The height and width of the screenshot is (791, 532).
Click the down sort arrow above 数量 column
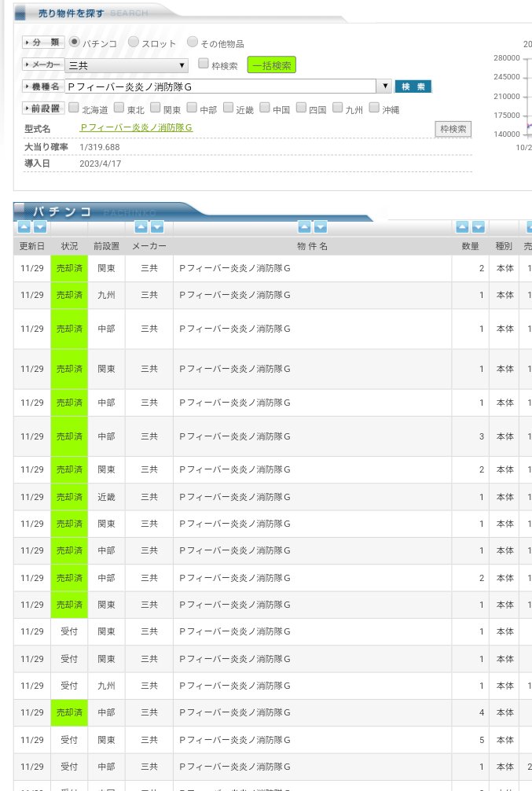click(479, 227)
